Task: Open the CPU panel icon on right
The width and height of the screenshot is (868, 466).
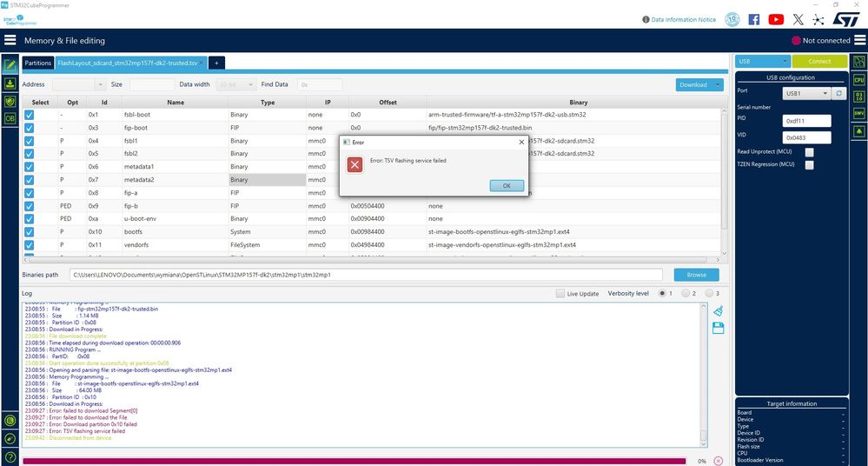Action: (858, 80)
